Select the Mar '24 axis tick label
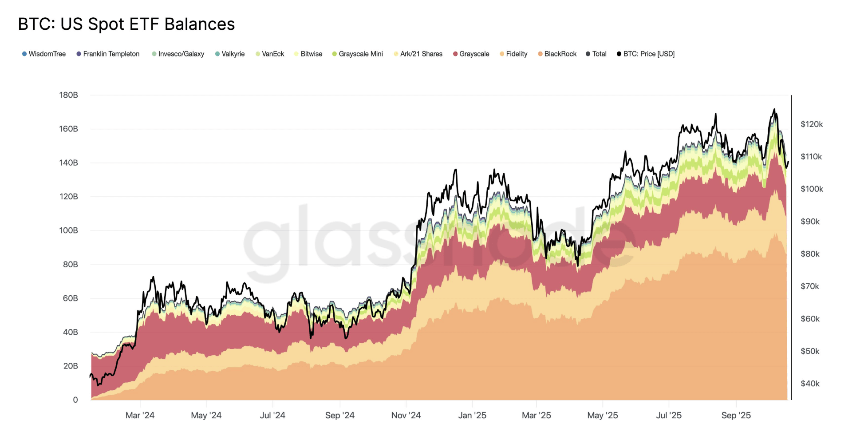 click(x=140, y=415)
